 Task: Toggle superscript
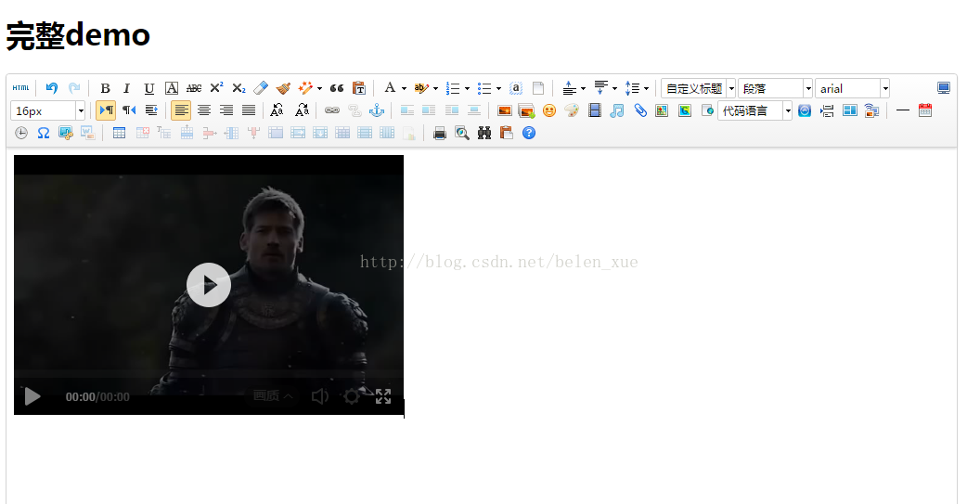[216, 88]
